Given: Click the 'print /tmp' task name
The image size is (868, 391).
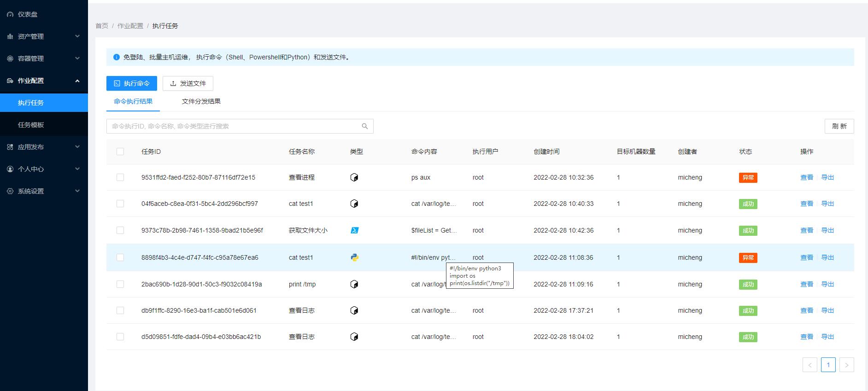Looking at the screenshot, I should (x=302, y=284).
